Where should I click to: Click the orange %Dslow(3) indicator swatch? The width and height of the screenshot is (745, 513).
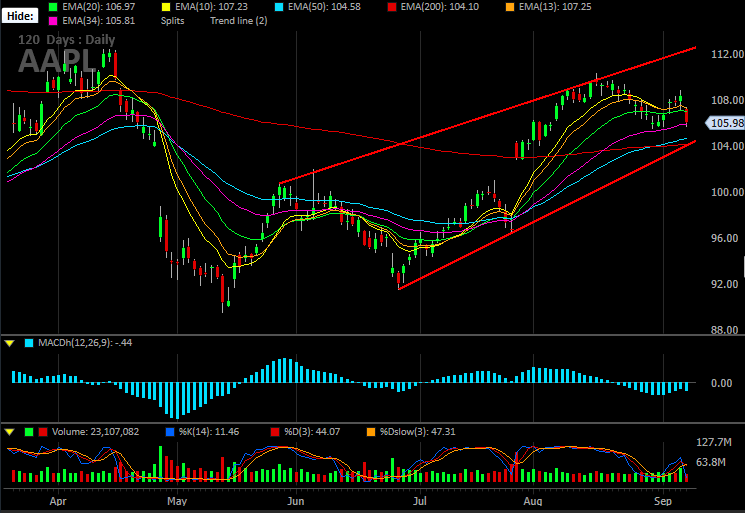pos(371,432)
